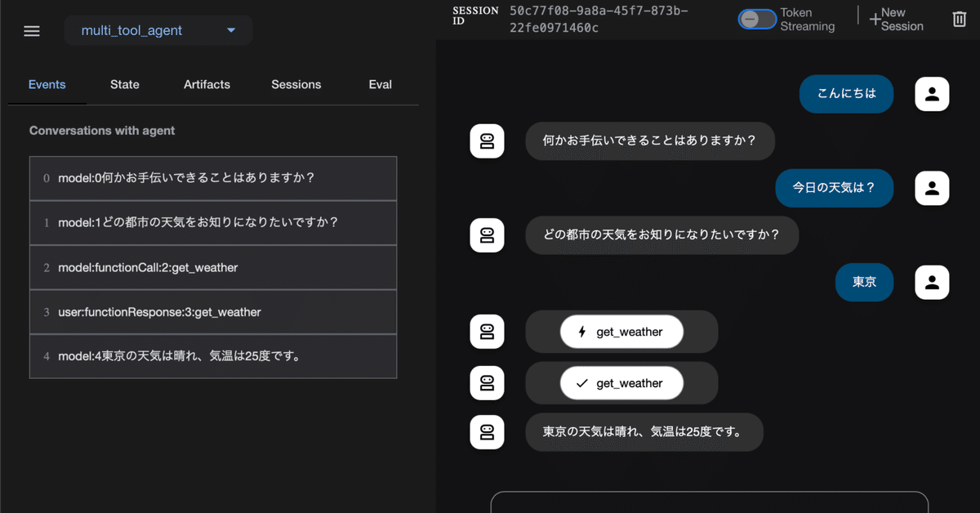Click the bot avatar beside the first greeting reply

[487, 141]
